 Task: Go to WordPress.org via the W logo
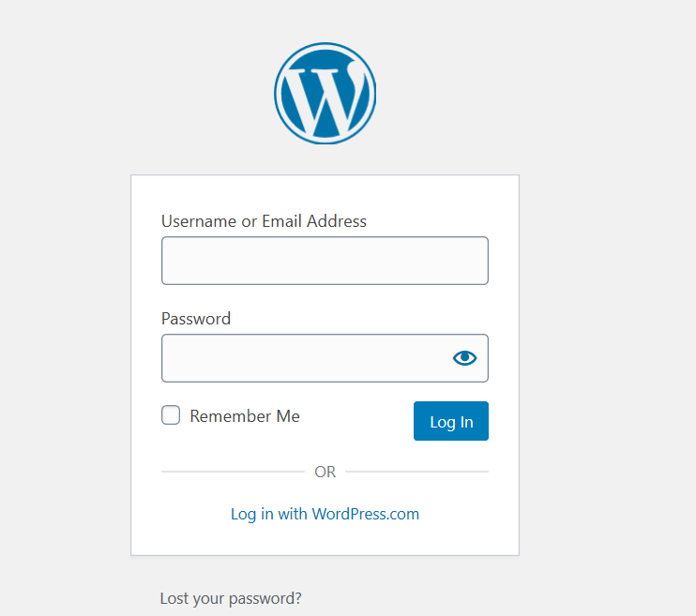(x=325, y=93)
